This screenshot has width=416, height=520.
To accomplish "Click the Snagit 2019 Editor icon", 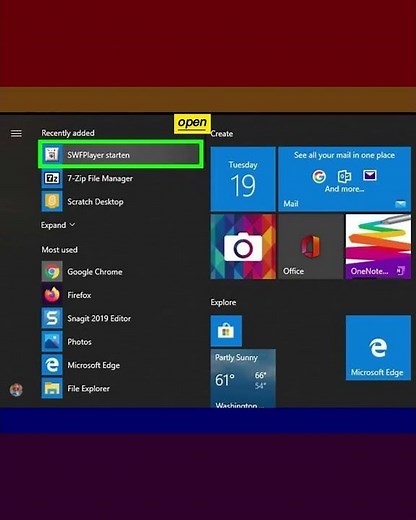I will coord(52,318).
